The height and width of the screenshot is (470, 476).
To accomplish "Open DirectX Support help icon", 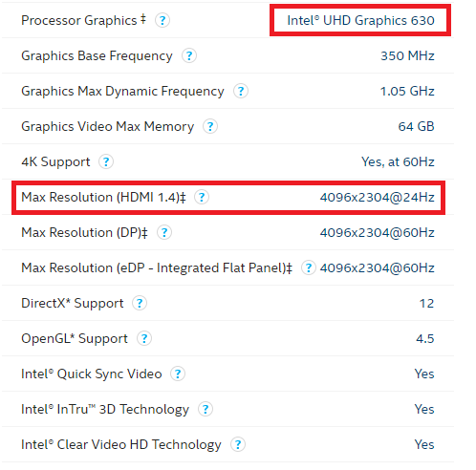I will click(140, 304).
